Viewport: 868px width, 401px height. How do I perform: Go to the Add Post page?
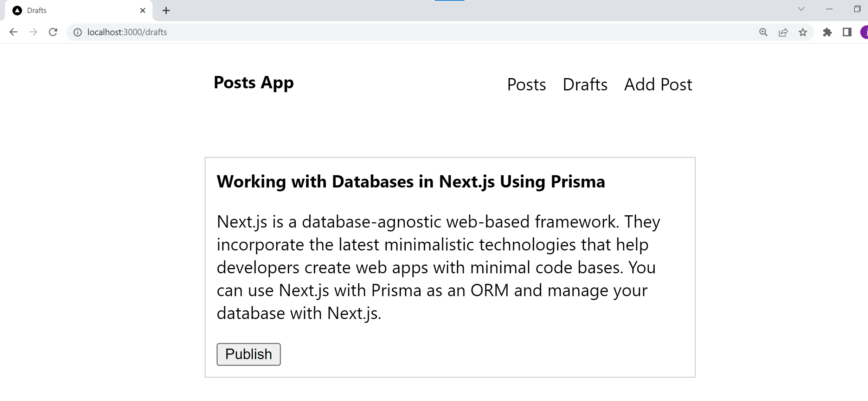click(x=658, y=84)
